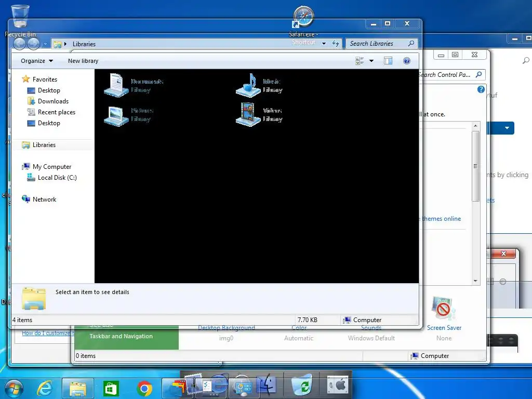Viewport: 532px width, 399px height.
Task: Click the themes list scrollbar thumb
Action: (x=475, y=166)
